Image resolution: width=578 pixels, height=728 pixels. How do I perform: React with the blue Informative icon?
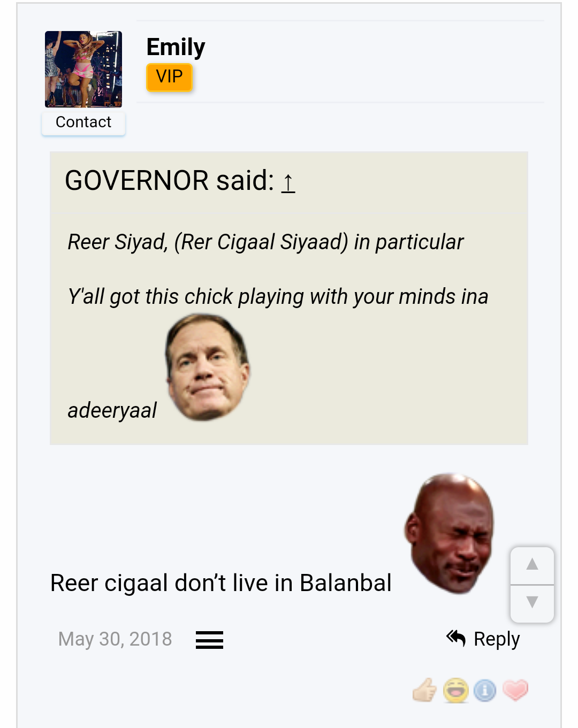(485, 690)
